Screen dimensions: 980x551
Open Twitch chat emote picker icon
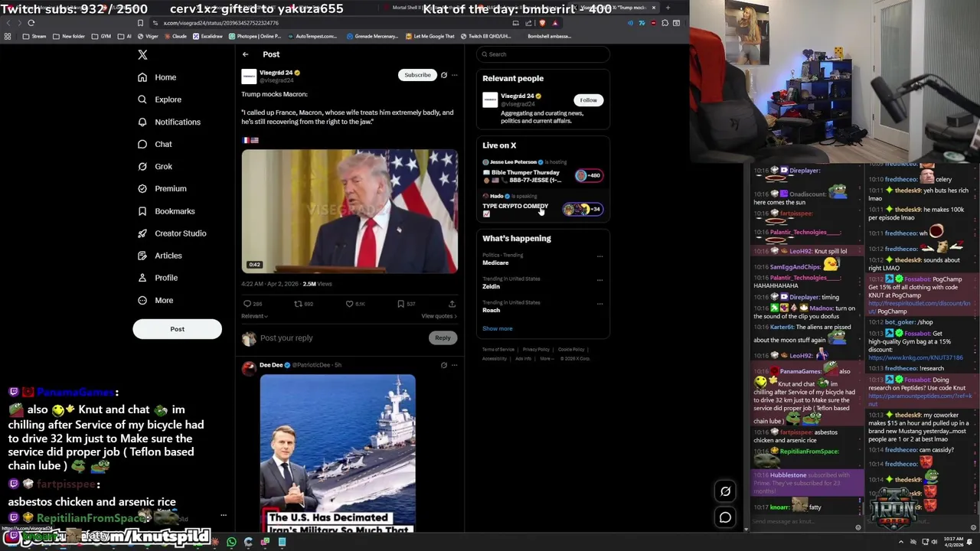[x=857, y=527]
